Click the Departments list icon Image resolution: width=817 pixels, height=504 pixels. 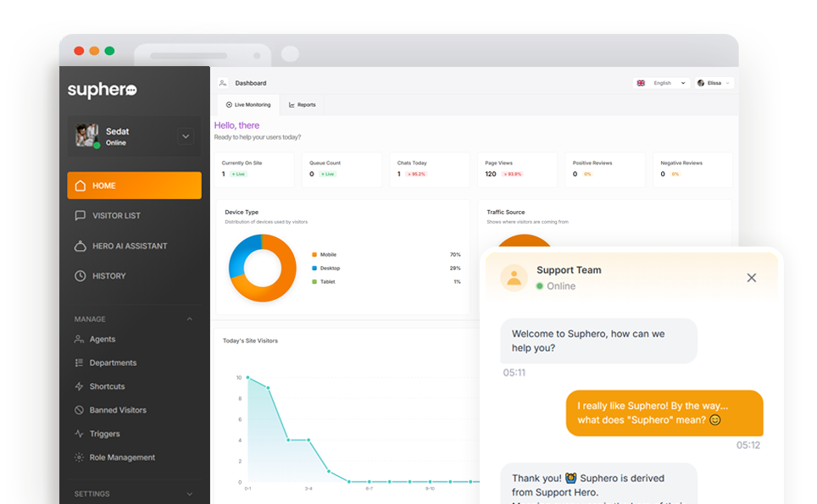pyautogui.click(x=79, y=363)
